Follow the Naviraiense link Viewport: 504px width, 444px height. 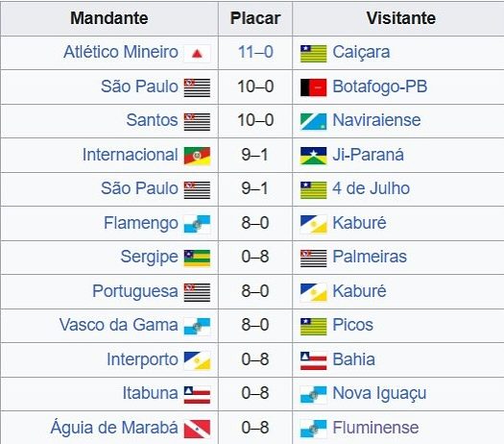pyautogui.click(x=376, y=120)
